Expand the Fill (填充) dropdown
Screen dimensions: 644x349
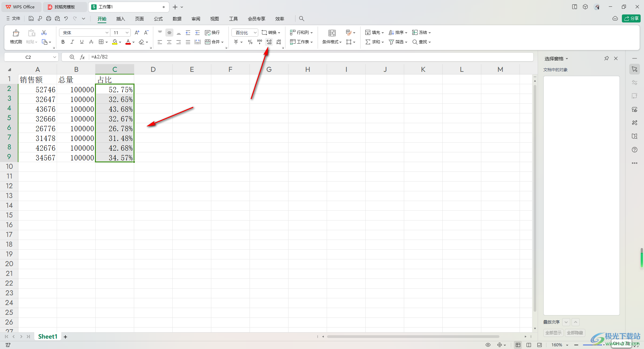383,33
